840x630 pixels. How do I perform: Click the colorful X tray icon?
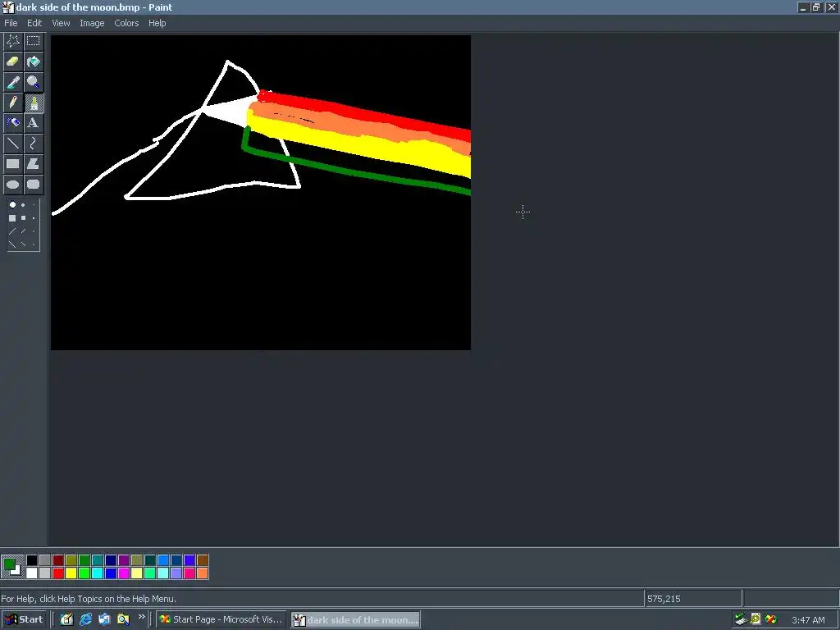pos(770,619)
